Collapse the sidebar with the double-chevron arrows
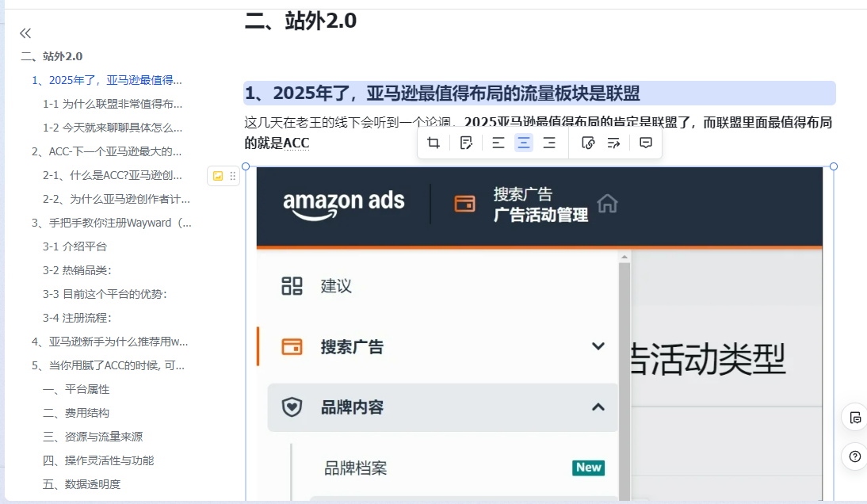Viewport: 867px width, 504px height. click(x=25, y=32)
